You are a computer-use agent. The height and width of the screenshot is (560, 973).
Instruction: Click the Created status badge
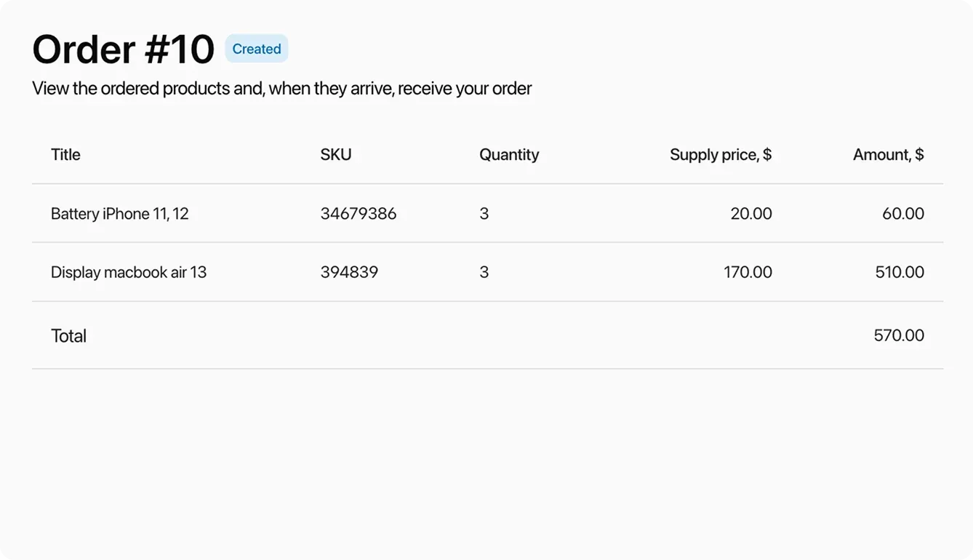click(x=256, y=49)
